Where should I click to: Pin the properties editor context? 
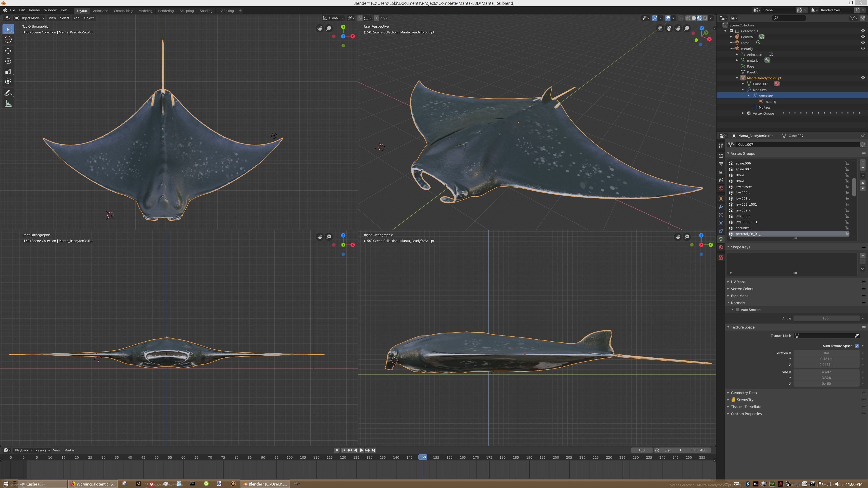coord(862,136)
